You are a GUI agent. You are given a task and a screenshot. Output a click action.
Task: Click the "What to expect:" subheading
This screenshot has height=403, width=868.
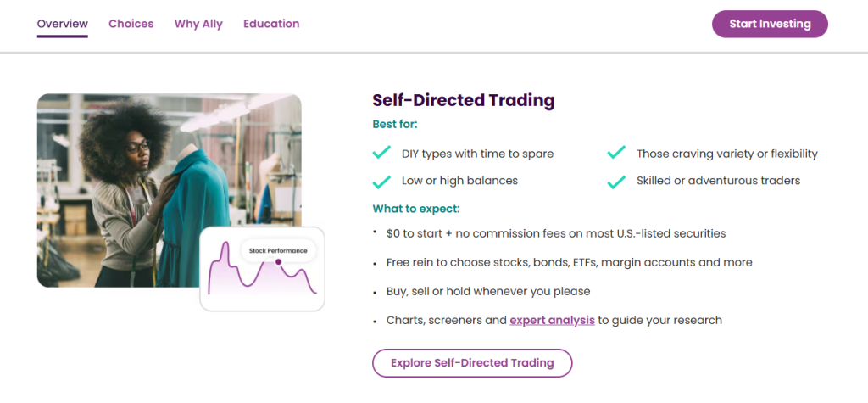pyautogui.click(x=416, y=209)
